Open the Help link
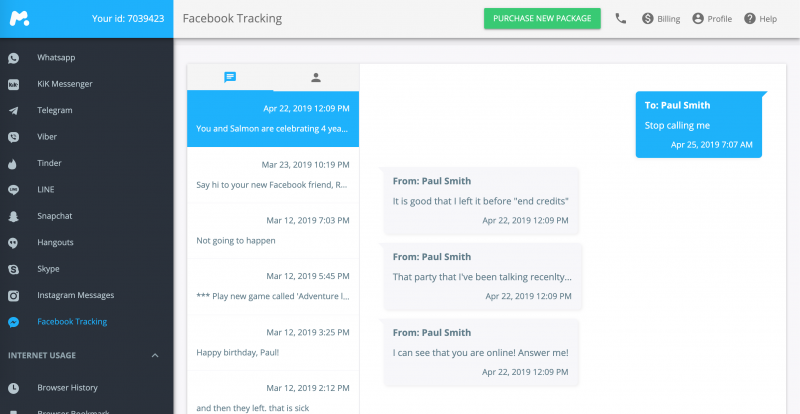800x414 pixels. (760, 19)
